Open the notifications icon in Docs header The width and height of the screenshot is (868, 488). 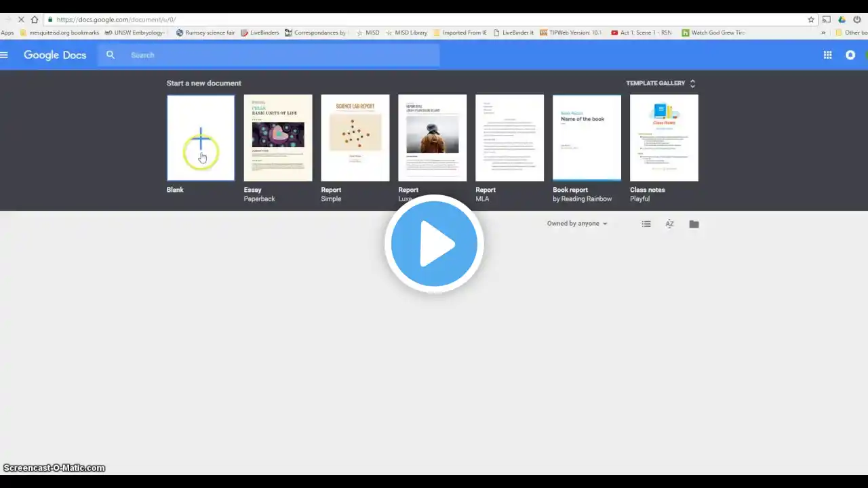point(850,55)
